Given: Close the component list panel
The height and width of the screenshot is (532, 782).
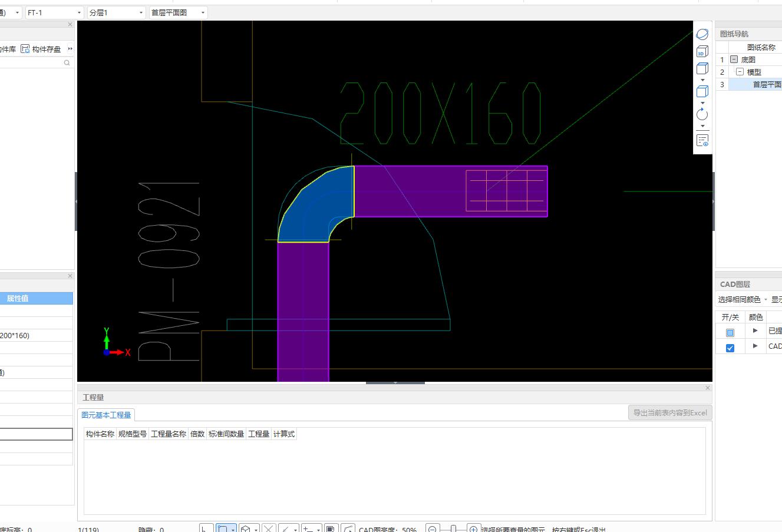Looking at the screenshot, I should click(70, 24).
